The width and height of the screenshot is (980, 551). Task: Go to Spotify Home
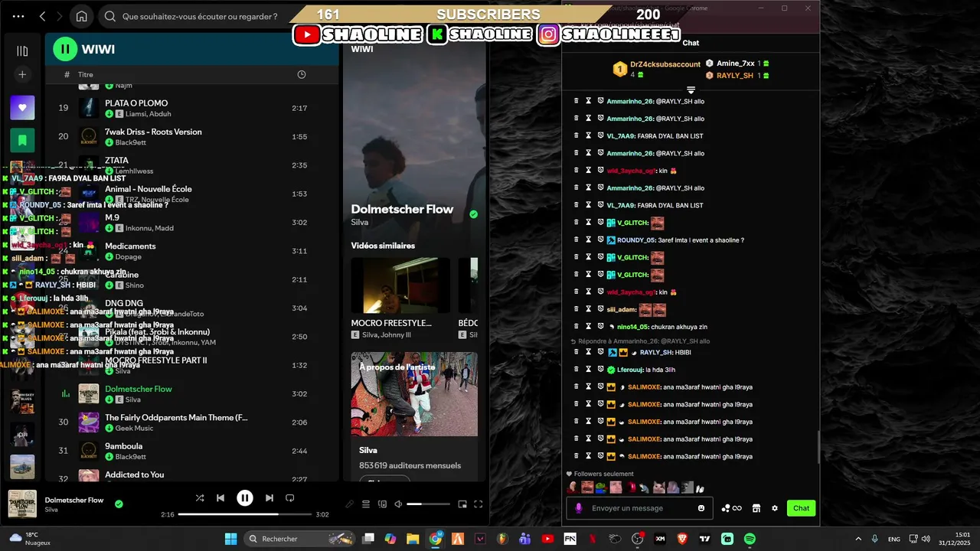click(81, 16)
